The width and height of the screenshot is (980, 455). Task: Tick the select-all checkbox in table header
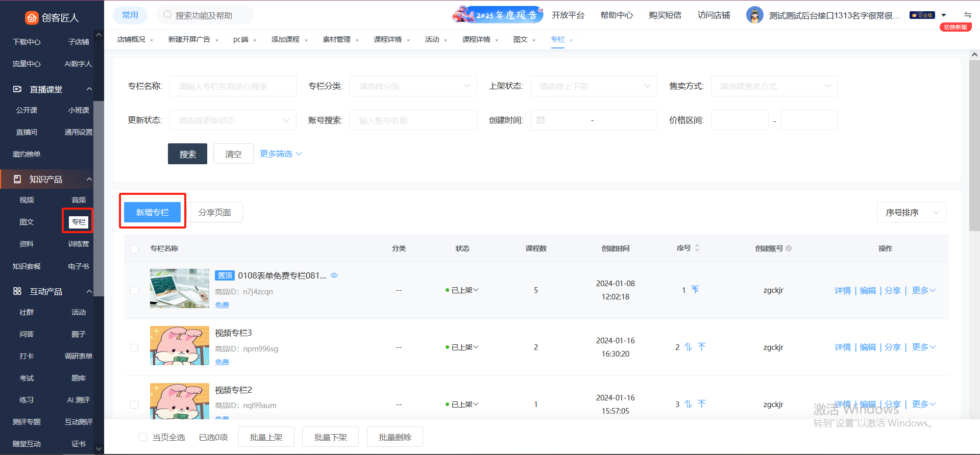tap(134, 249)
